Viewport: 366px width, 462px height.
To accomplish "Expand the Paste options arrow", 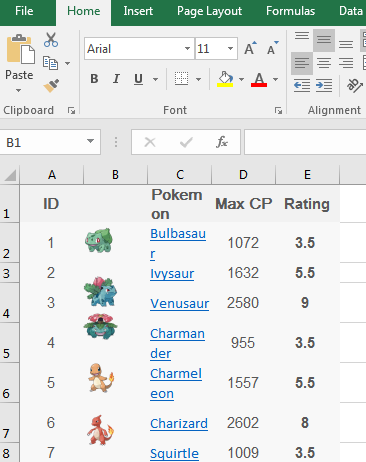I will pyautogui.click(x=19, y=90).
